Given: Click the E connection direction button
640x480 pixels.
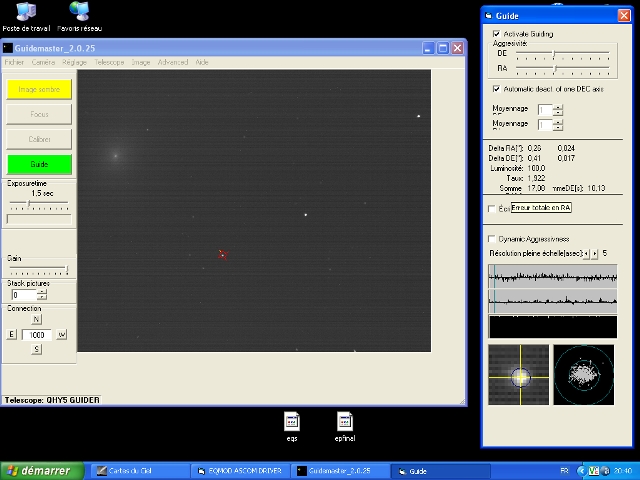Looking at the screenshot, I should coord(11,335).
